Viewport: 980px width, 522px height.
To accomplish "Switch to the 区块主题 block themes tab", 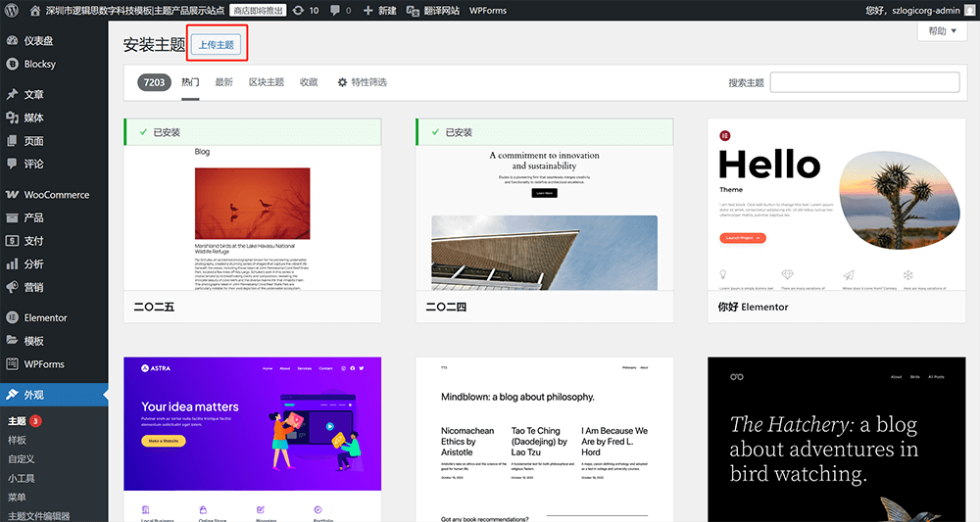I will (x=267, y=82).
